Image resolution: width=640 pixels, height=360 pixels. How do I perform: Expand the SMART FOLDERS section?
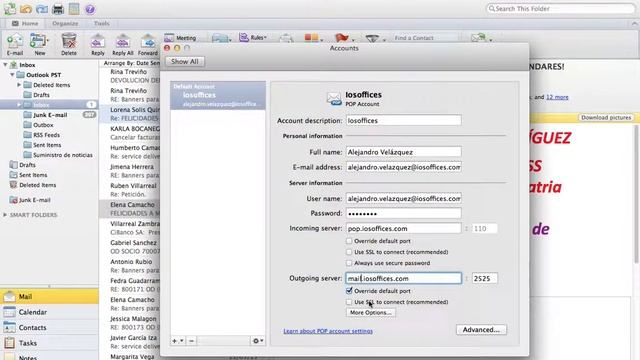pos(5,215)
